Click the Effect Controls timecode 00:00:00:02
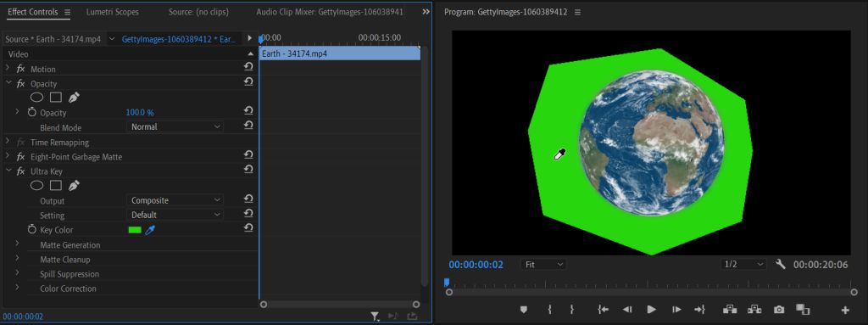868x325 pixels. click(23, 317)
